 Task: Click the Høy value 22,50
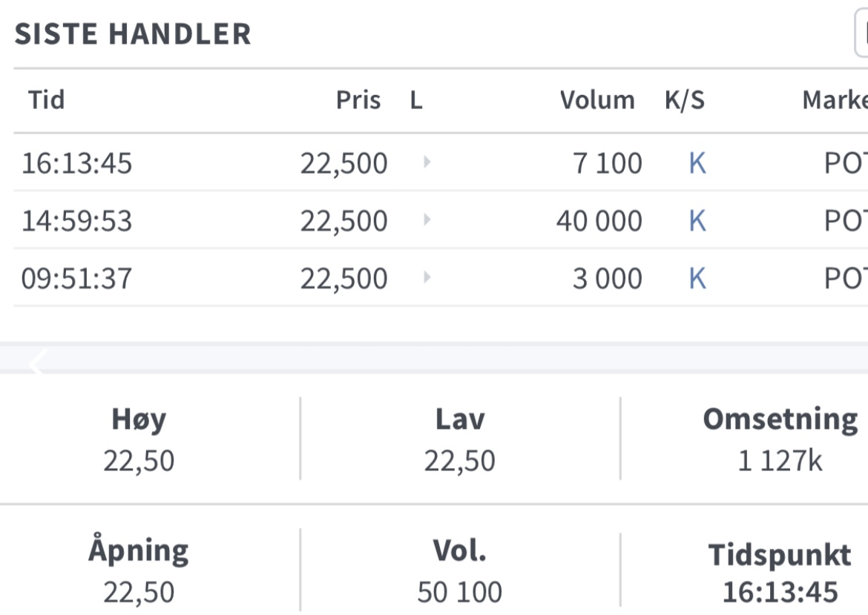click(x=139, y=461)
